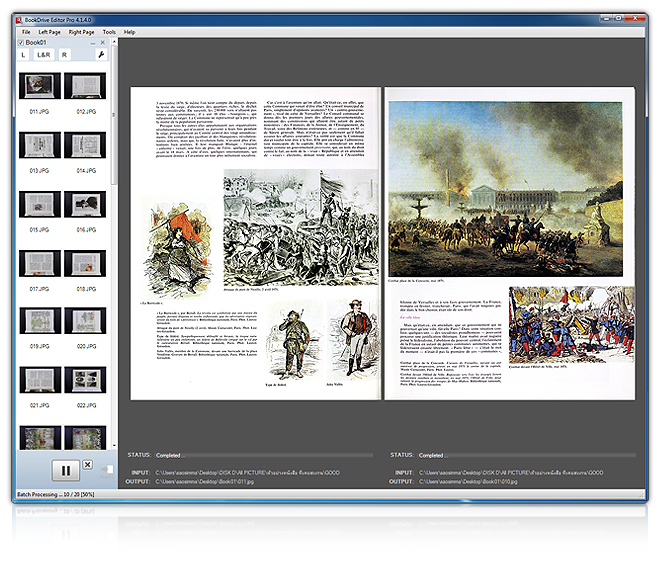Show right pages only with R button

pyautogui.click(x=64, y=55)
